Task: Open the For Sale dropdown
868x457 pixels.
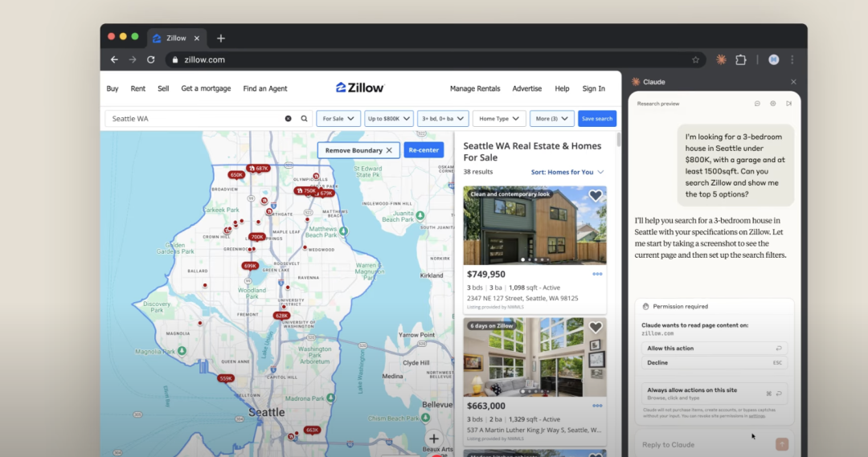Action: click(338, 118)
